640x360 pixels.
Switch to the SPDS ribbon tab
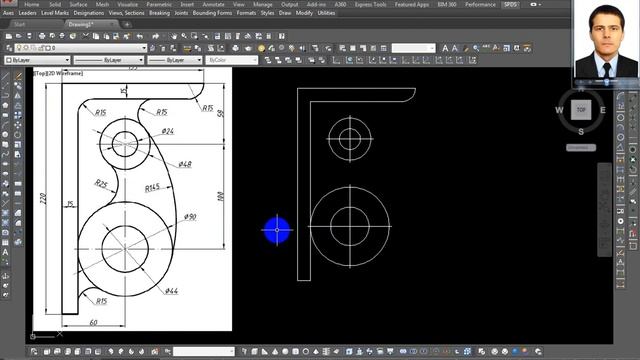click(x=510, y=4)
